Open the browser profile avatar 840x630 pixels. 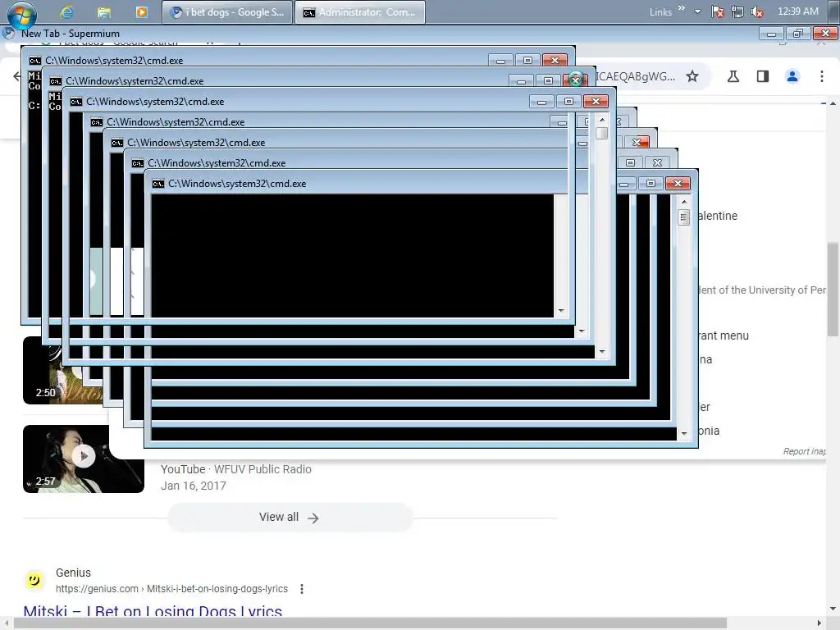(792, 76)
